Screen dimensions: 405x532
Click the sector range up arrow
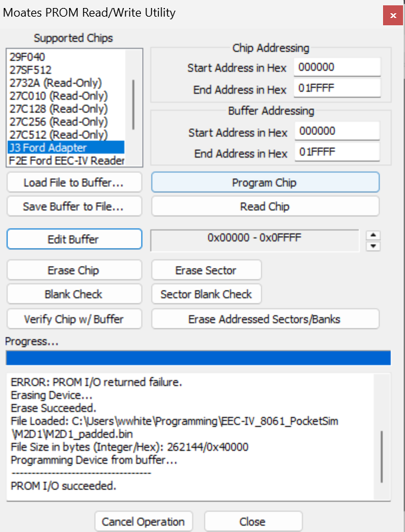[x=374, y=235]
